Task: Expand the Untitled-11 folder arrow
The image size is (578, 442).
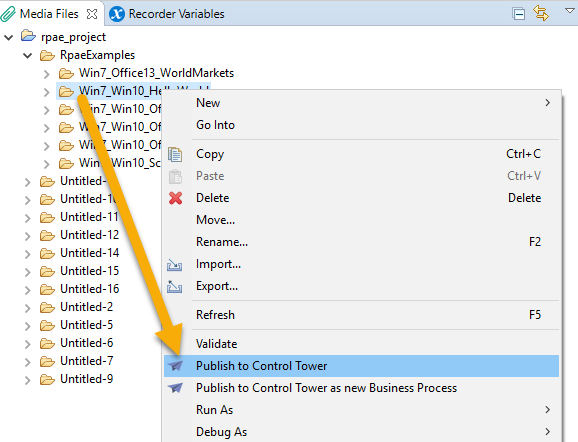Action: [x=28, y=217]
